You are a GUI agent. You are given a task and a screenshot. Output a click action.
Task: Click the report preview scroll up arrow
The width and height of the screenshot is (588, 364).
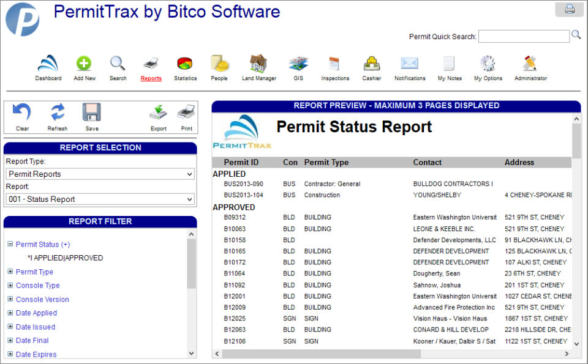click(576, 119)
